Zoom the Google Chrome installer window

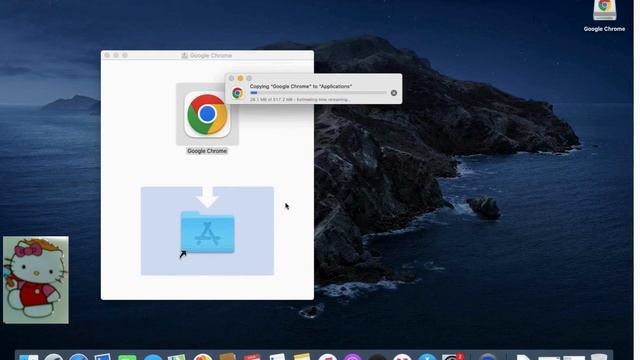125,55
